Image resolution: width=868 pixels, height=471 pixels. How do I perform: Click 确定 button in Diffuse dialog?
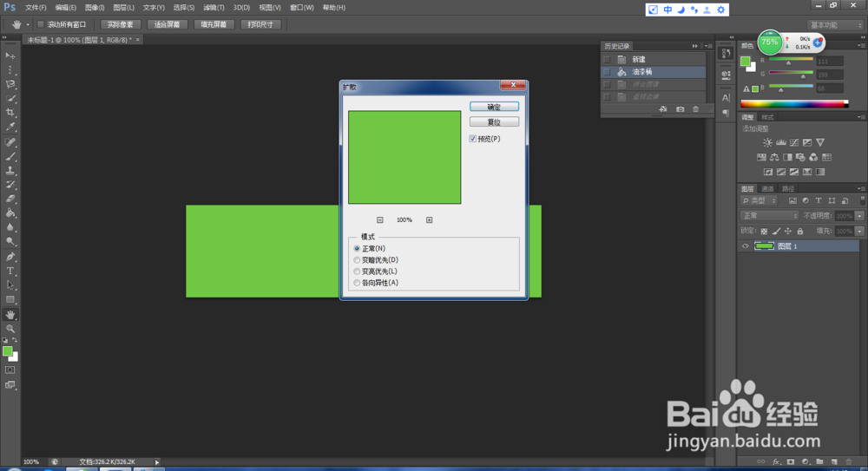494,107
